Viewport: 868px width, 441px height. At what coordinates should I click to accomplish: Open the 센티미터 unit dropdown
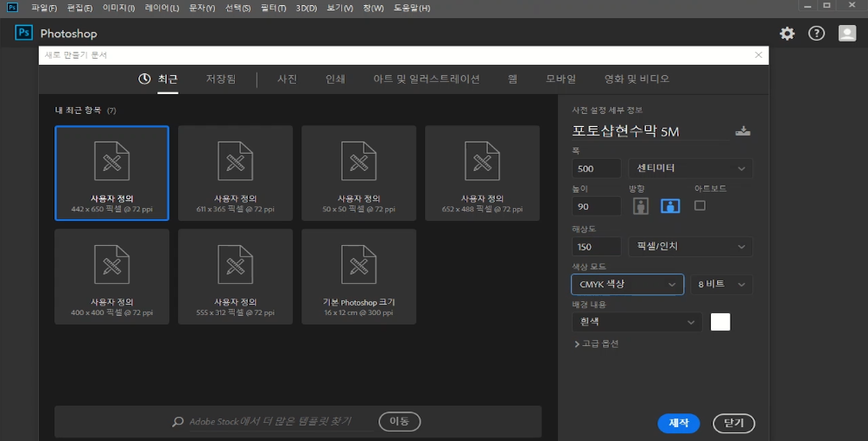[x=690, y=168]
